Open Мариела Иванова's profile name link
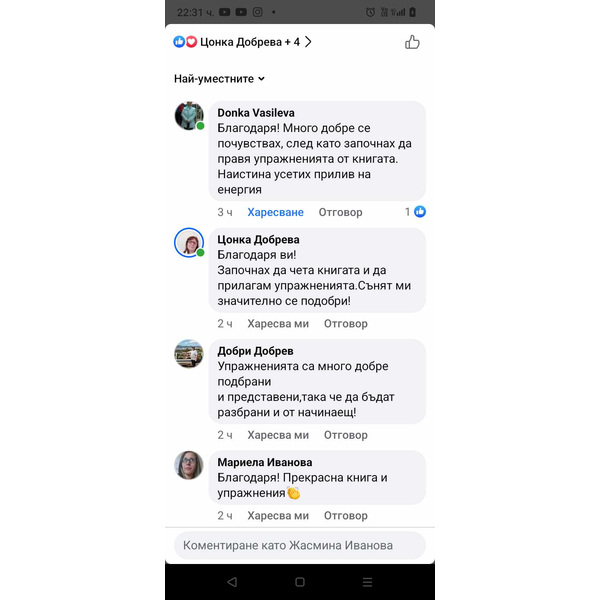 pos(265,462)
